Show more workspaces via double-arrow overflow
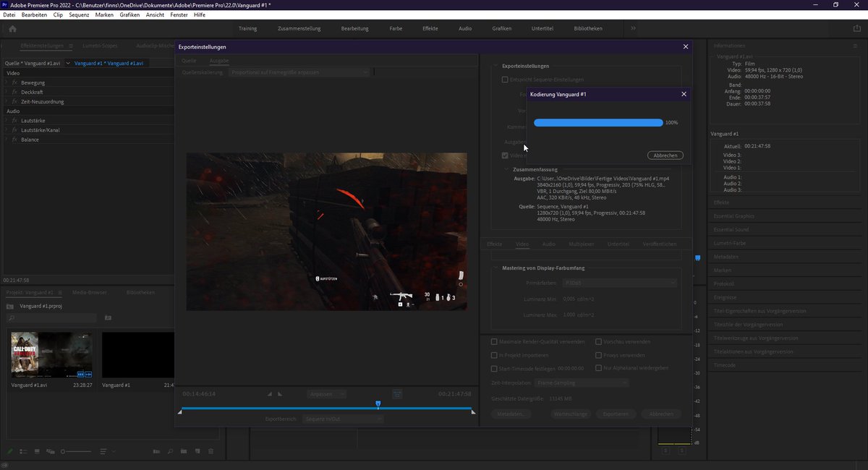 pos(633,28)
